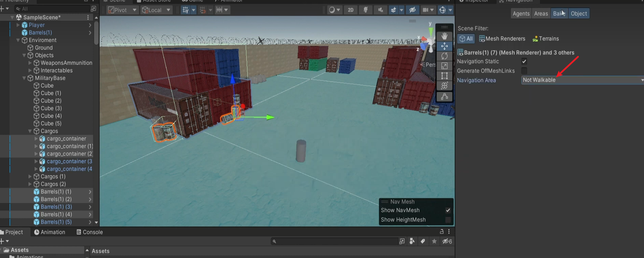Toggle scene audio speaker icon
This screenshot has height=258, width=644.
(x=381, y=10)
